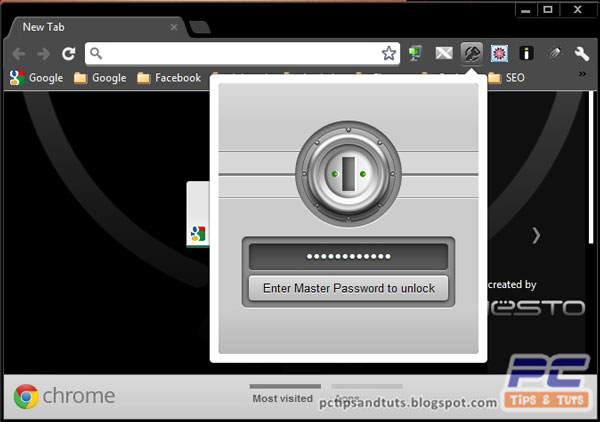Go to next page with right chevron
The image size is (600, 422).
[536, 235]
